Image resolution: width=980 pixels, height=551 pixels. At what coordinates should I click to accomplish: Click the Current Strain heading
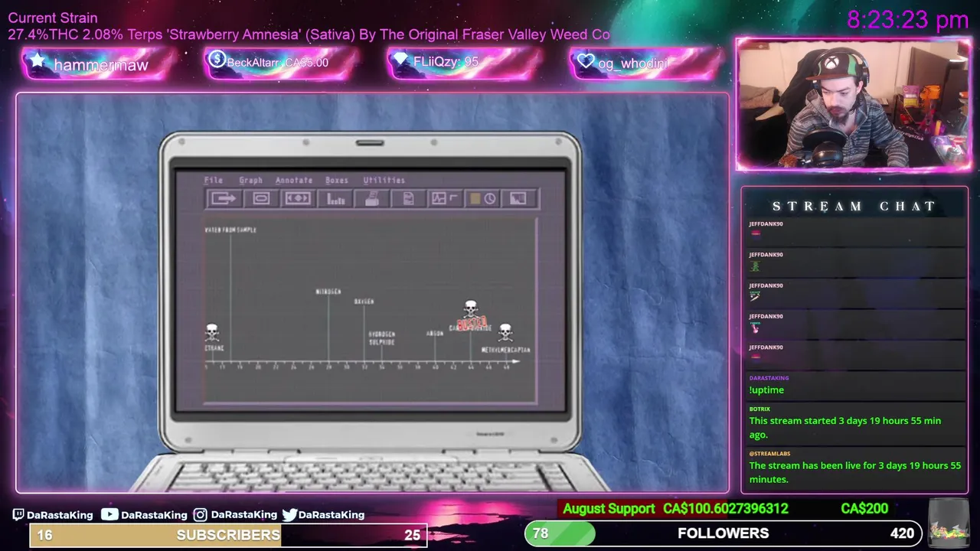[x=53, y=18]
